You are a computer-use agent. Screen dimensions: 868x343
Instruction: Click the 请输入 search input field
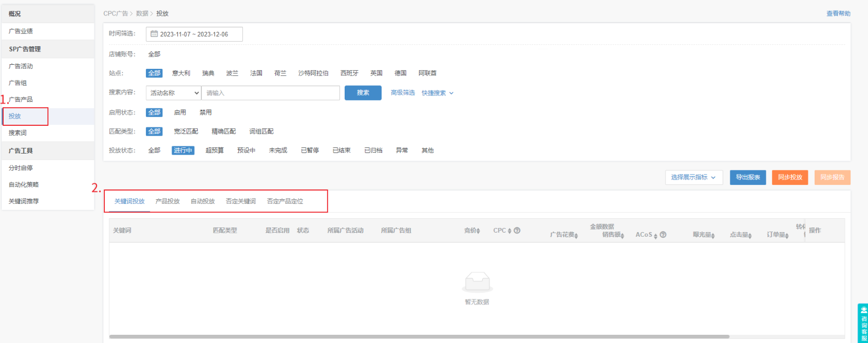(x=270, y=93)
